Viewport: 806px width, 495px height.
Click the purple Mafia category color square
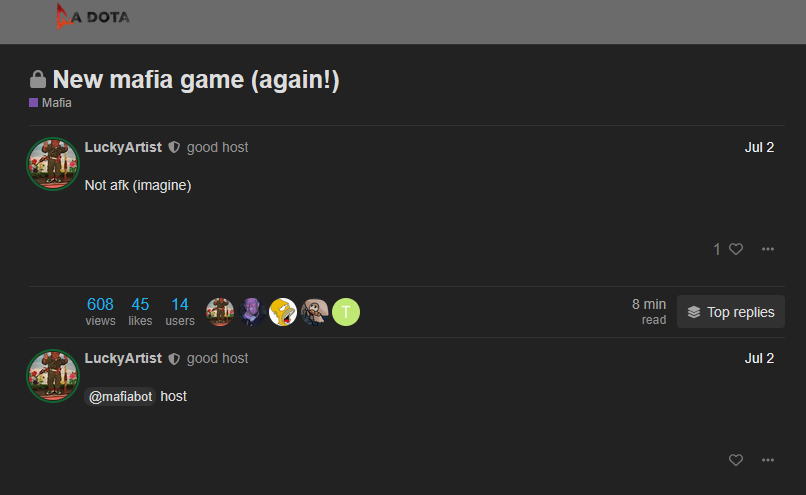33,103
